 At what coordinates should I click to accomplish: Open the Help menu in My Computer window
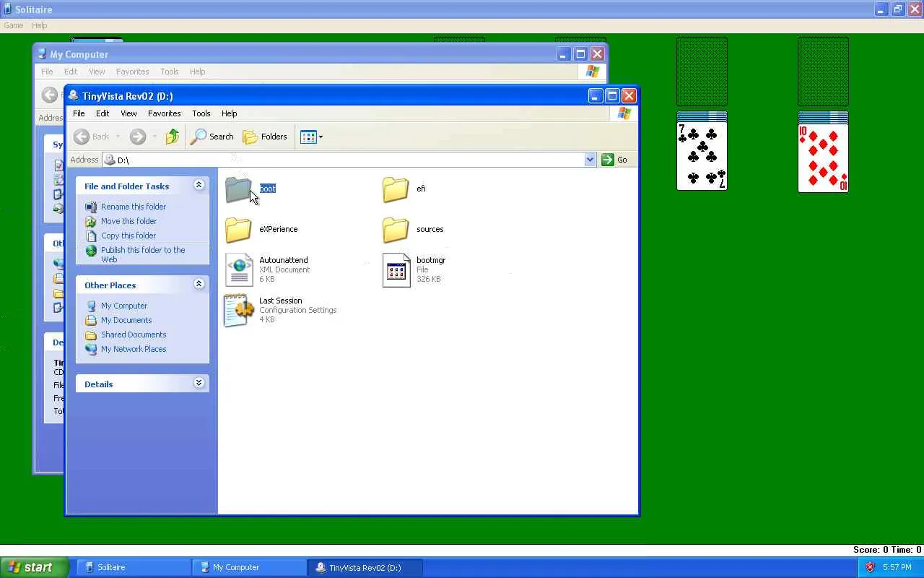coord(197,72)
